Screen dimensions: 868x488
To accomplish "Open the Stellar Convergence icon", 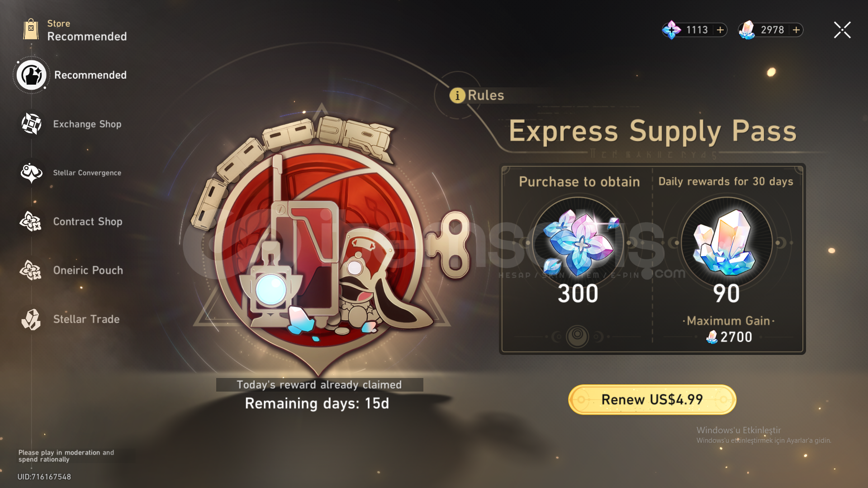I will 31,173.
